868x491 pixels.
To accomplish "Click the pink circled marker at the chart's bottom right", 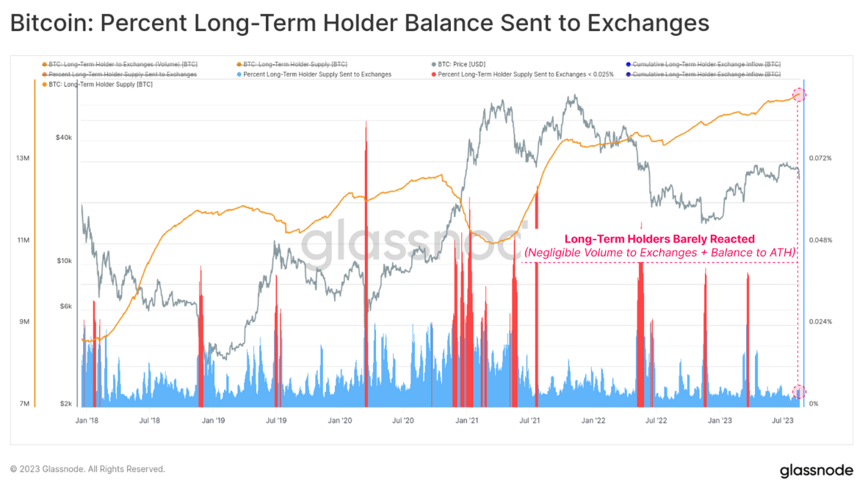I will pos(800,392).
